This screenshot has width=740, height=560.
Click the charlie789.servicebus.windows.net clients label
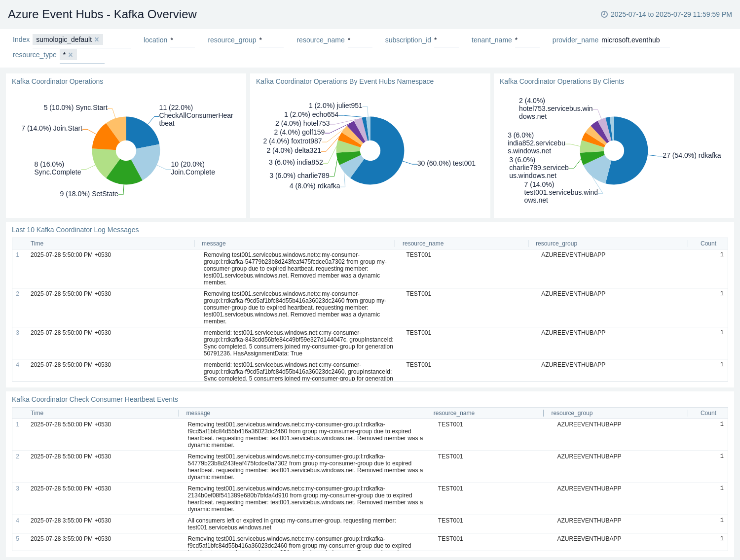click(539, 168)
